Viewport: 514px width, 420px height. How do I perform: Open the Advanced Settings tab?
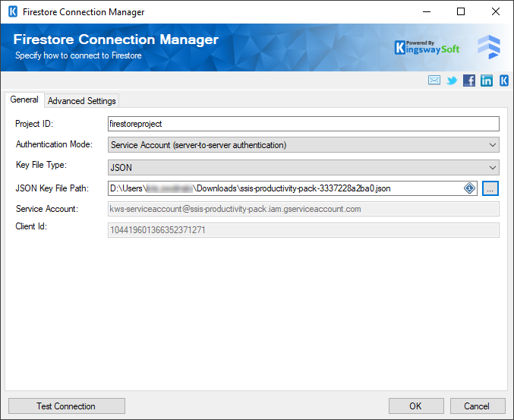(x=82, y=101)
